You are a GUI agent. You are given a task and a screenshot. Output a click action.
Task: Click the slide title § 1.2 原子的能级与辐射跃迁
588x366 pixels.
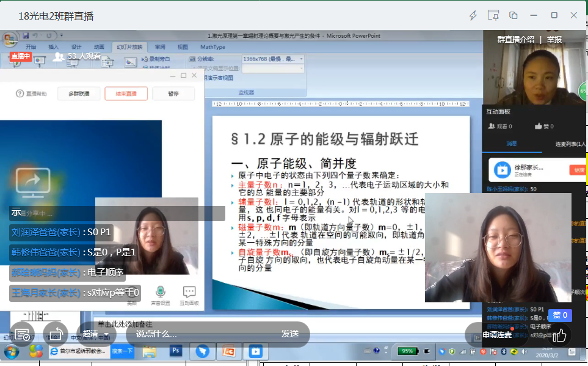(x=325, y=139)
